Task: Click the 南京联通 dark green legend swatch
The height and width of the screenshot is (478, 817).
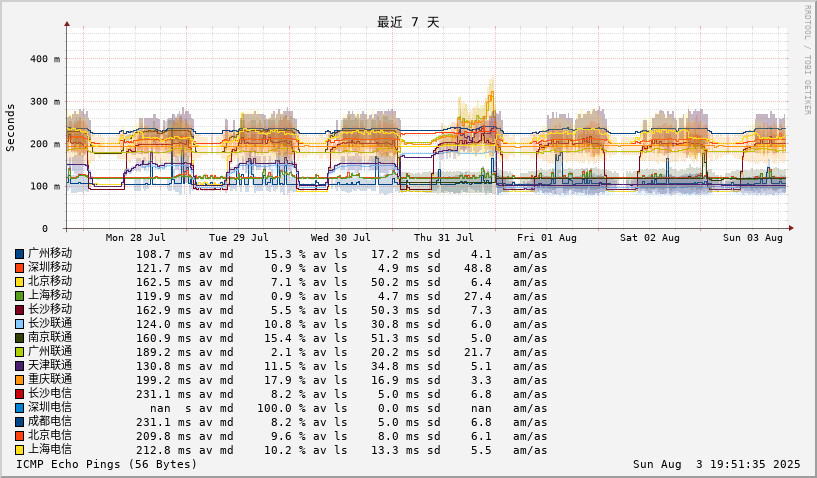Action: click(19, 339)
